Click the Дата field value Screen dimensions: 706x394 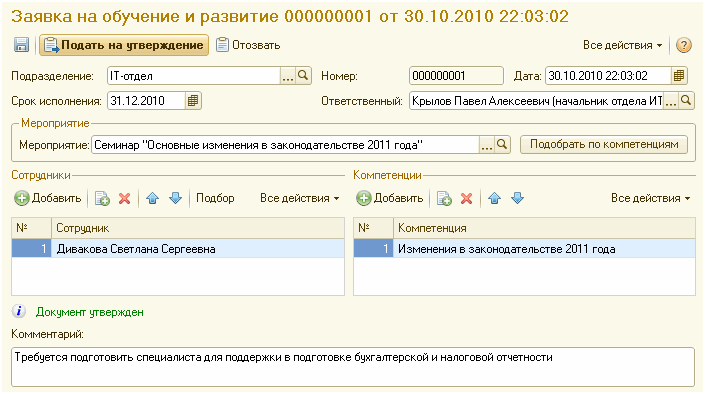coord(607,76)
